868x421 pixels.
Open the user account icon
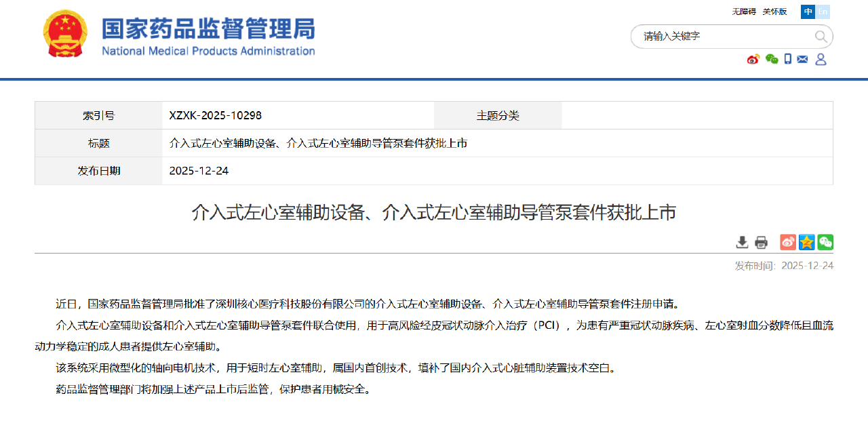pyautogui.click(x=821, y=59)
